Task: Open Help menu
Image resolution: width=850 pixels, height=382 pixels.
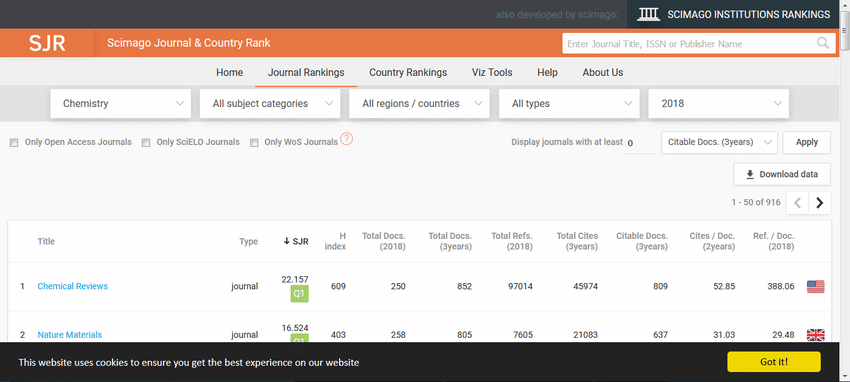Action: (547, 73)
